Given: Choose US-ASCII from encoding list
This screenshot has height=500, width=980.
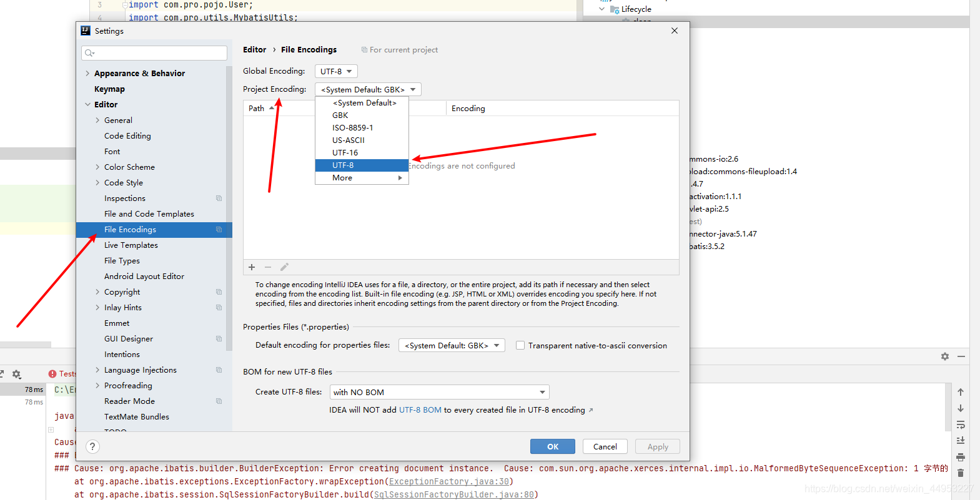Looking at the screenshot, I should pos(362,140).
